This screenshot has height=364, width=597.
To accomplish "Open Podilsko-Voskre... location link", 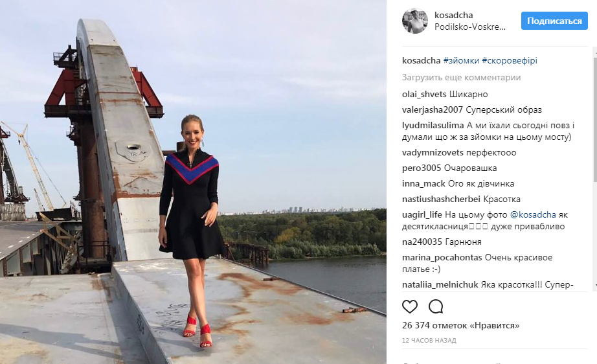I will pos(470,27).
